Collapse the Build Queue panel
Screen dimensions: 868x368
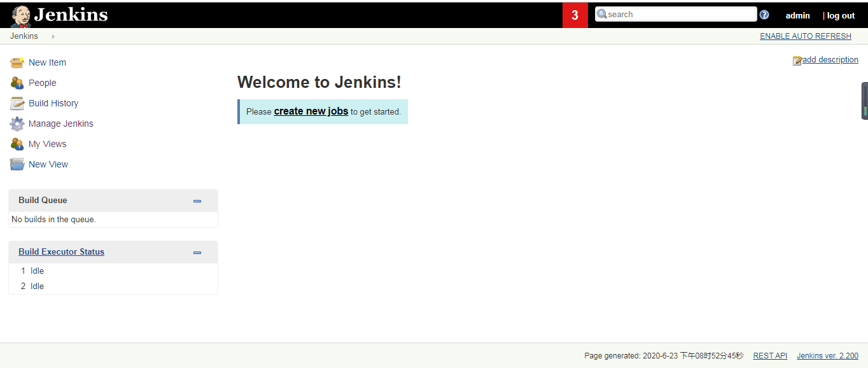coord(196,200)
